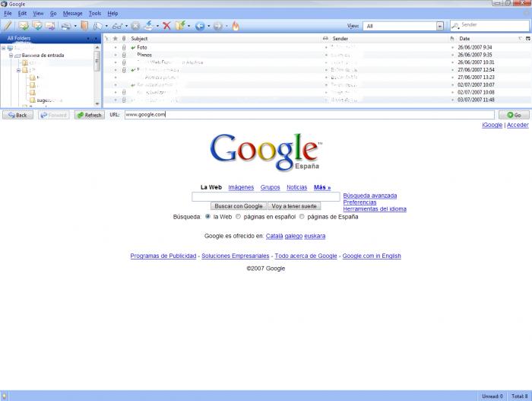
Task: Open the move-to-folder dropdown arrow
Action: [x=188, y=26]
